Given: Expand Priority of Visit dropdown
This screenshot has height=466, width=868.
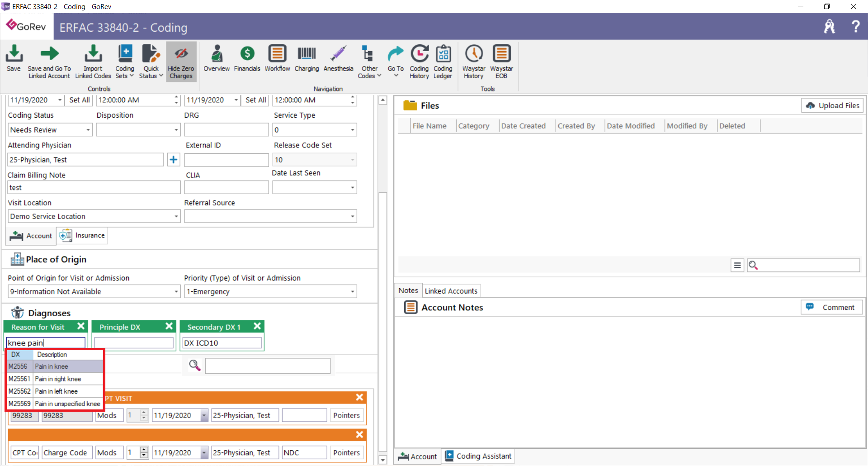Looking at the screenshot, I should coord(352,291).
